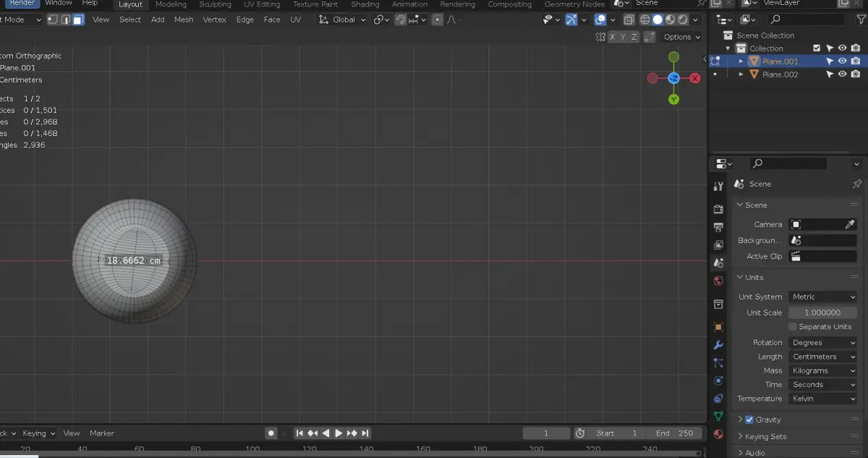Open the Object Data mesh tab
The height and width of the screenshot is (458, 868).
[x=718, y=416]
